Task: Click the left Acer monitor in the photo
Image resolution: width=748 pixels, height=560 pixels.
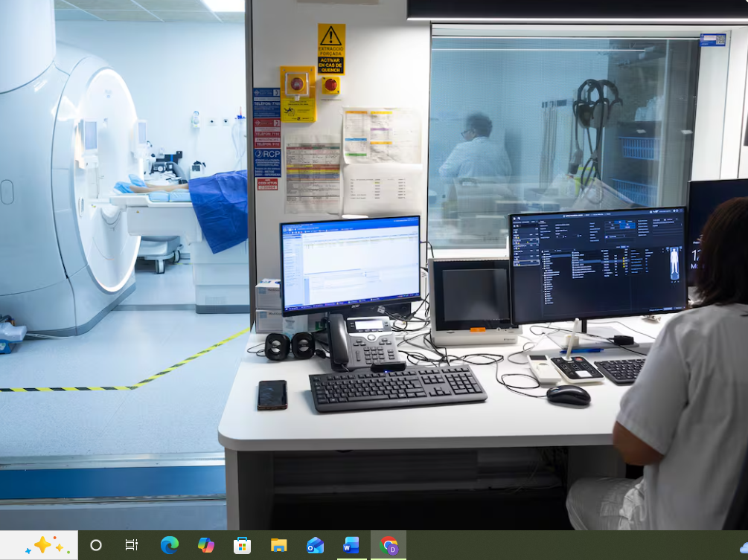Action: [350, 260]
